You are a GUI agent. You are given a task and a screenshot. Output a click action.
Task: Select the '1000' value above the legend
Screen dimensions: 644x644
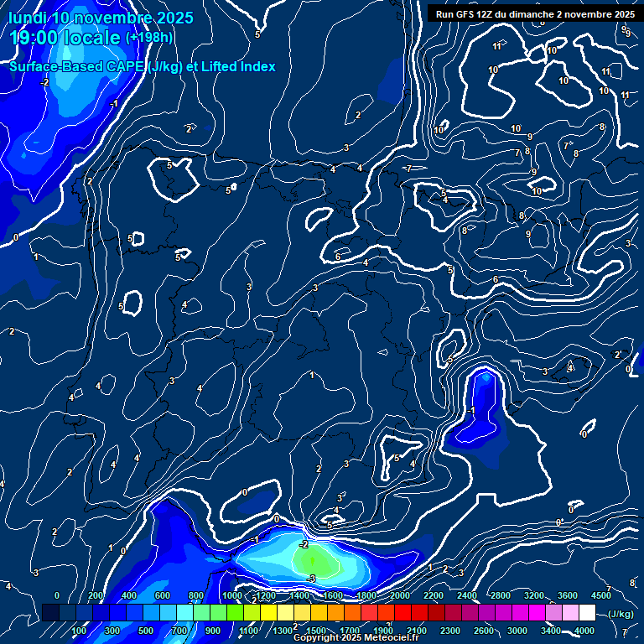tap(232, 595)
